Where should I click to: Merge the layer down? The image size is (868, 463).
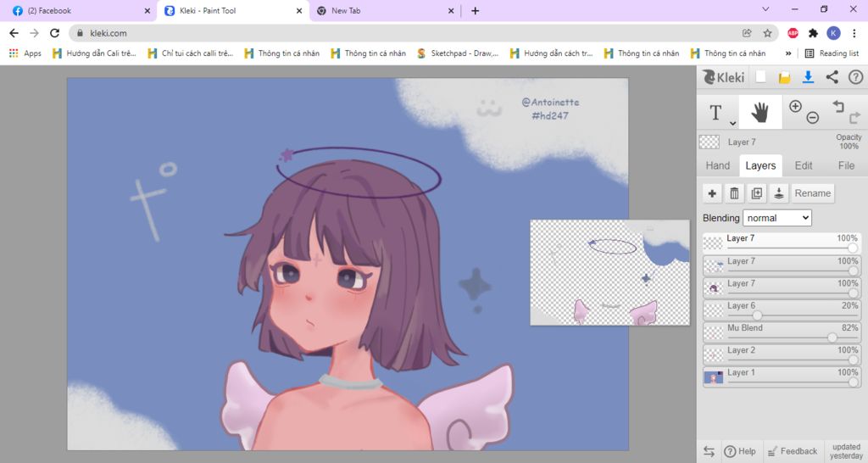pos(779,193)
